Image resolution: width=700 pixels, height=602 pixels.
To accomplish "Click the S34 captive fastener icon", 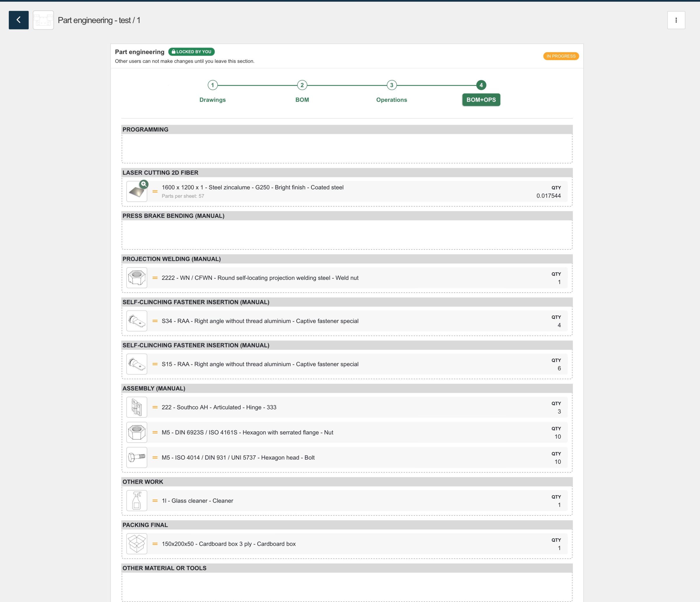I will pos(136,321).
